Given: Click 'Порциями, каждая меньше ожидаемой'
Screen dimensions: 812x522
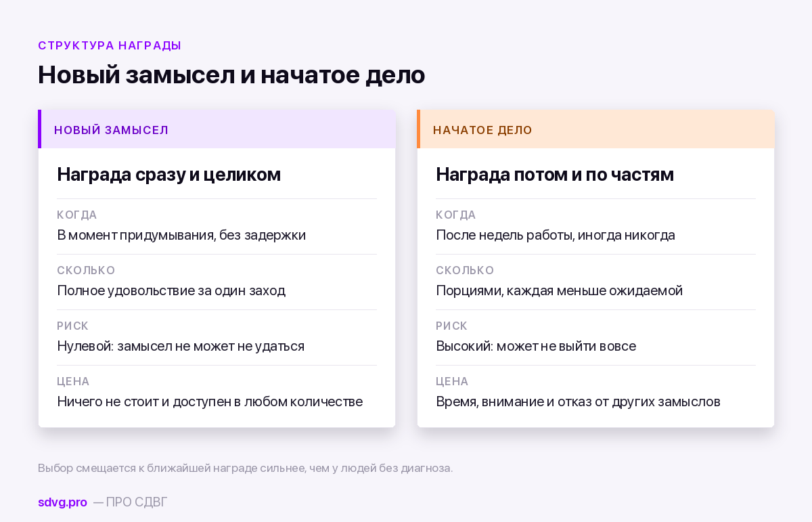Looking at the screenshot, I should [559, 291].
